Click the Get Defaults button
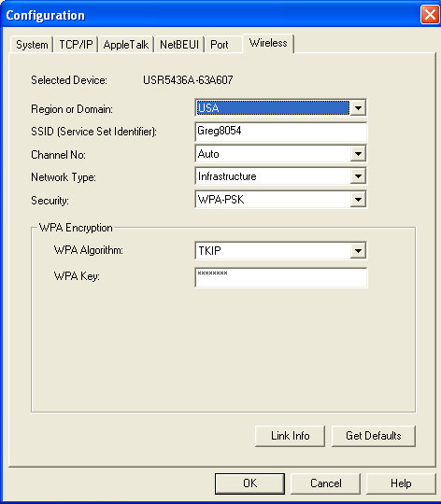 pos(374,436)
